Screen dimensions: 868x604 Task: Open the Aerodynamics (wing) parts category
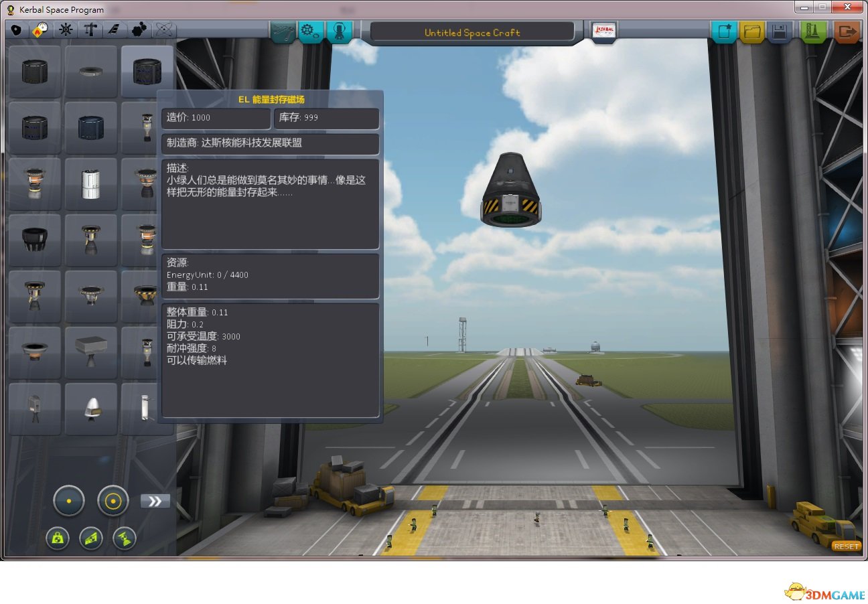click(x=114, y=30)
